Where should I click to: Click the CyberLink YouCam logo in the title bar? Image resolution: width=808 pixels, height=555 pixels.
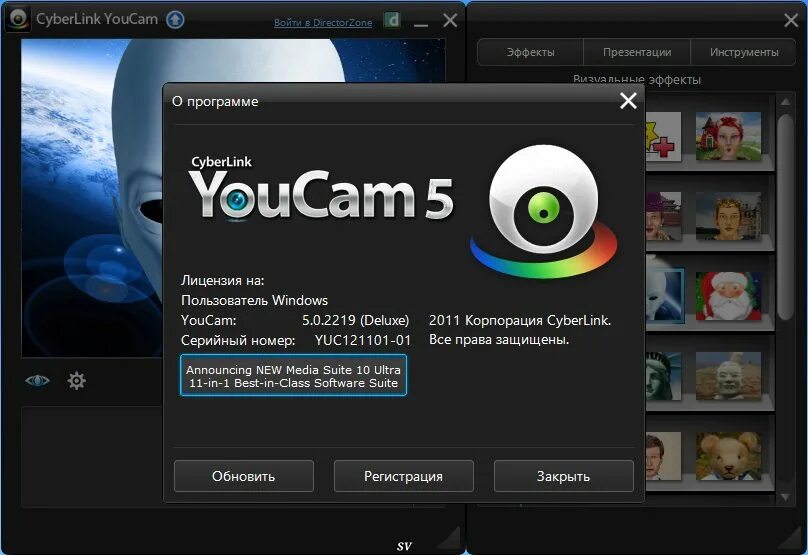point(19,19)
